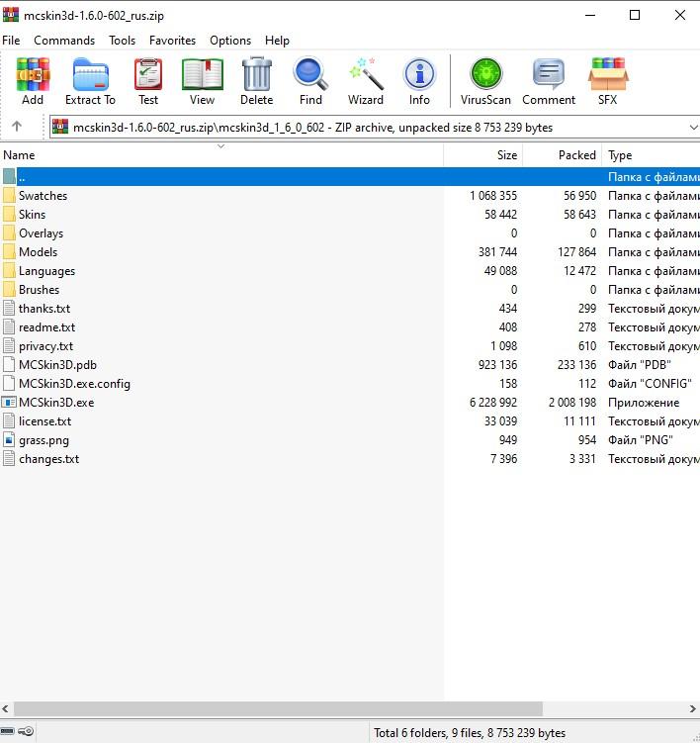700x743 pixels.
Task: Click the 6 228 992 size value
Action: point(493,403)
